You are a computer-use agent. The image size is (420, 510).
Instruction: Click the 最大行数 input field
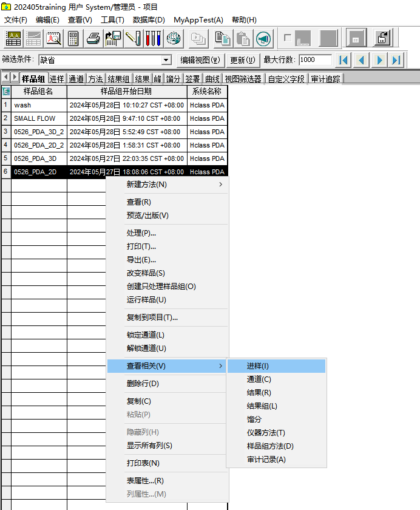[x=315, y=60]
